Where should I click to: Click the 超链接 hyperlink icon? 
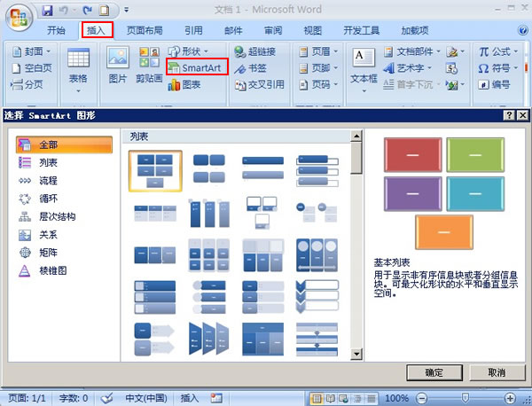pyautogui.click(x=254, y=51)
